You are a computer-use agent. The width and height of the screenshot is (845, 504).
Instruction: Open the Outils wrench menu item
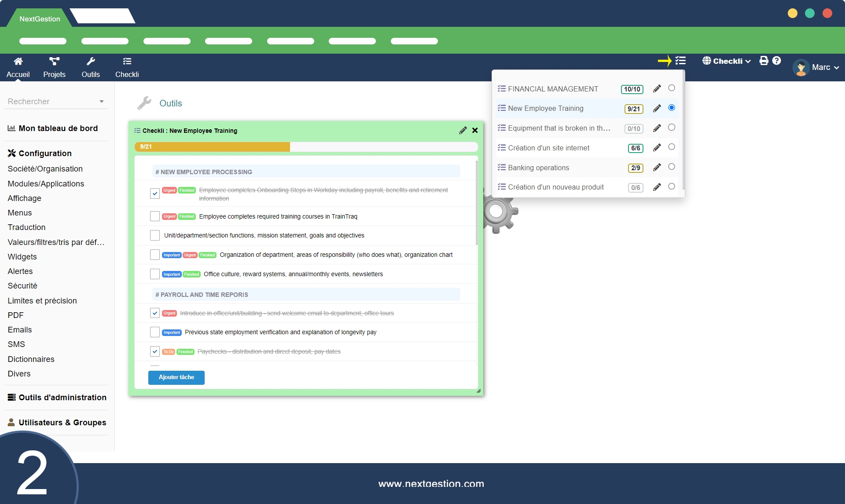point(91,67)
